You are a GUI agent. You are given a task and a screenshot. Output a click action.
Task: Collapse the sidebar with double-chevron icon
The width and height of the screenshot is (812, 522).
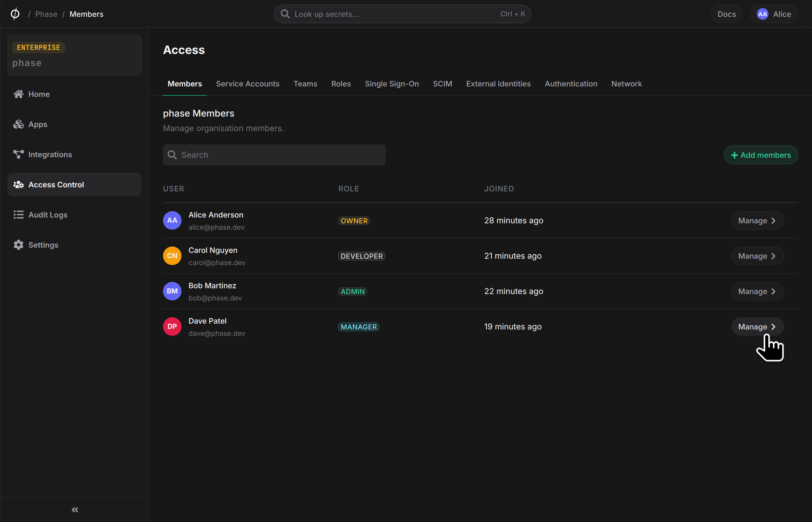[75, 510]
